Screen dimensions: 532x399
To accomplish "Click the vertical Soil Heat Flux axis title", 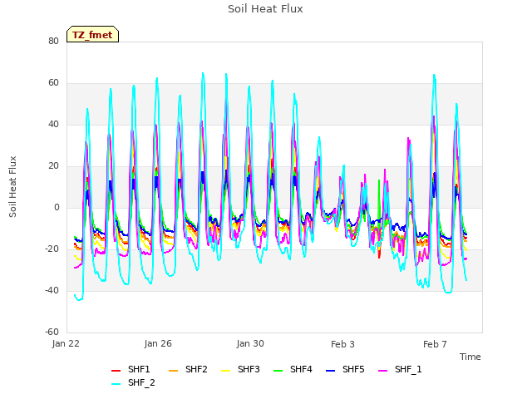I will [12, 187].
